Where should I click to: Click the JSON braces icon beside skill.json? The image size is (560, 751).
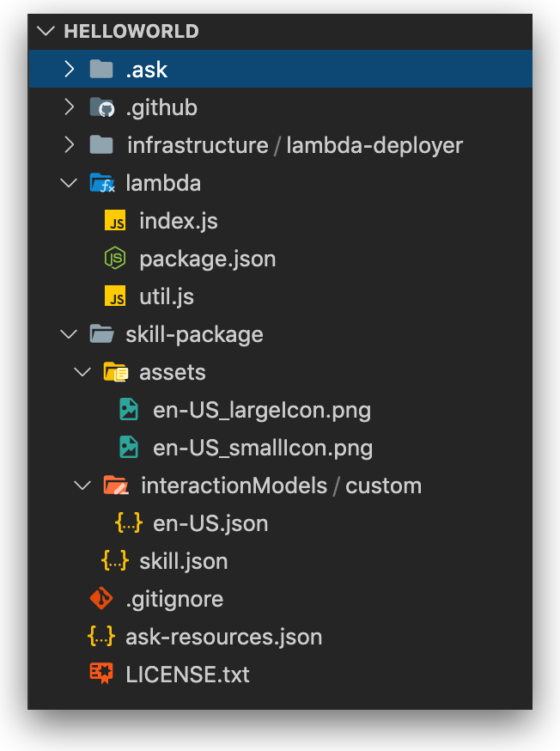point(115,561)
